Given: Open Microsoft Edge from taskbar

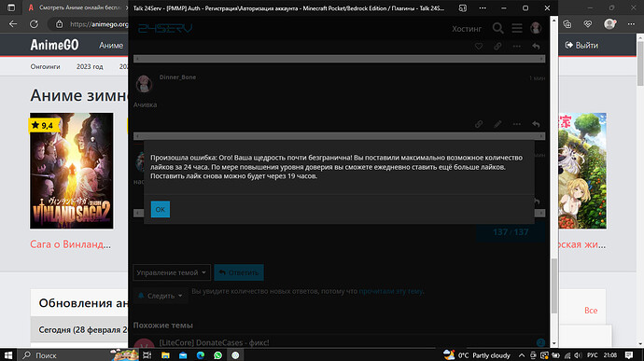Looking at the screenshot, I should click(201, 355).
